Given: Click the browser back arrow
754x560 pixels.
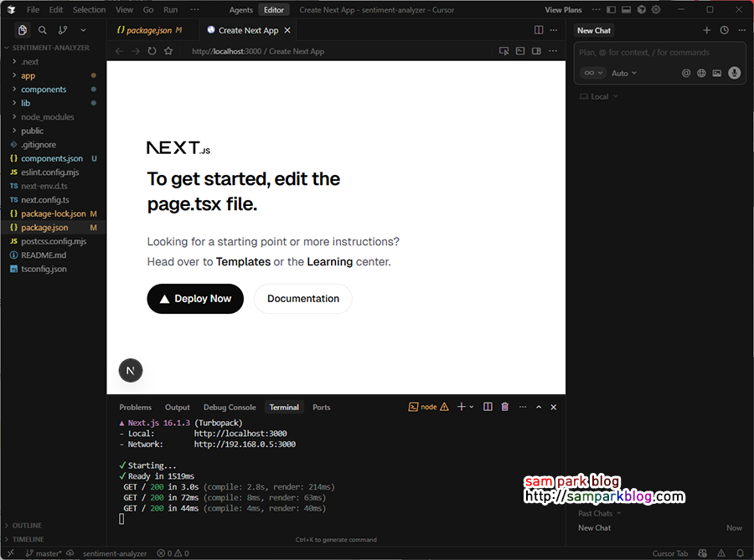Looking at the screenshot, I should [x=119, y=51].
